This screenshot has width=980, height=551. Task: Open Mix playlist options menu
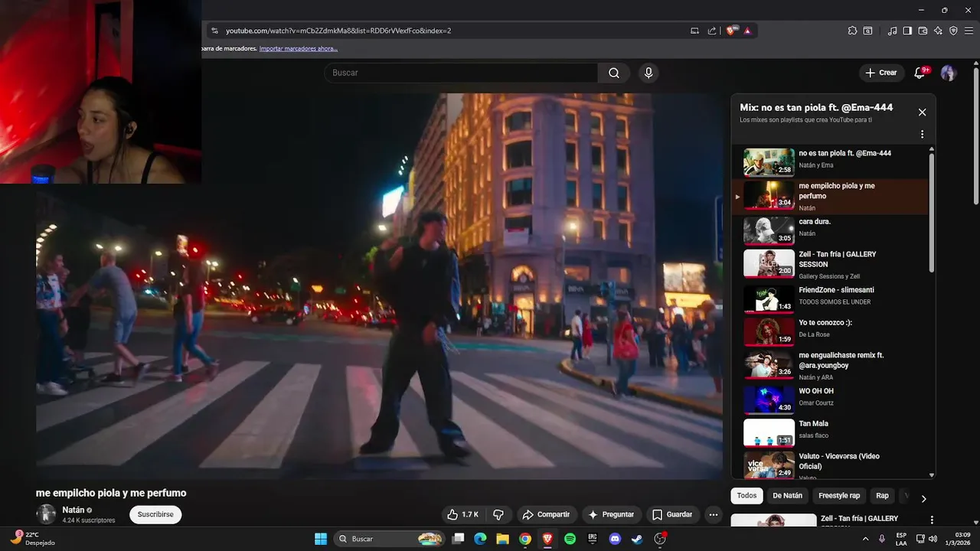pos(922,134)
